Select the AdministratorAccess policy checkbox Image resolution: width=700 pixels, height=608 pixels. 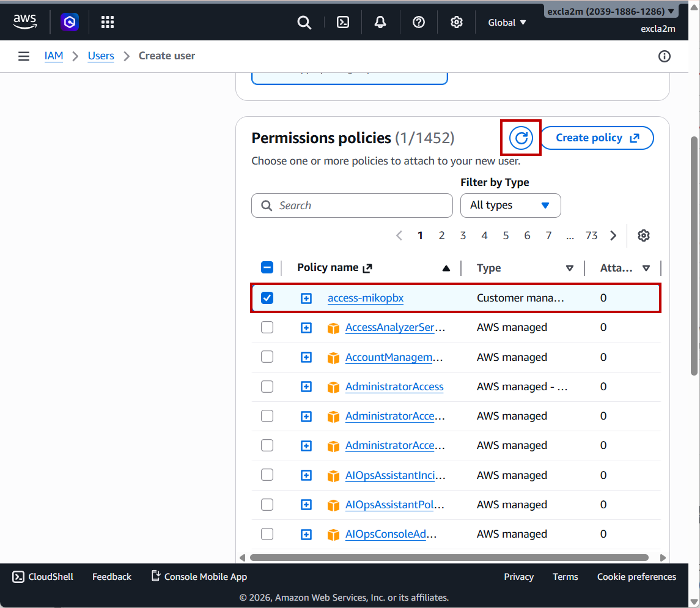pyautogui.click(x=267, y=387)
